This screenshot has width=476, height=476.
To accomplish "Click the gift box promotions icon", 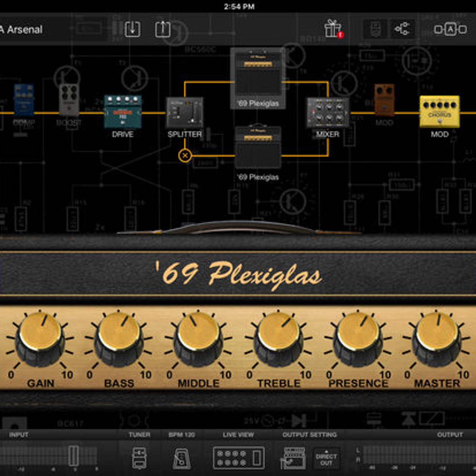I will pyautogui.click(x=333, y=29).
